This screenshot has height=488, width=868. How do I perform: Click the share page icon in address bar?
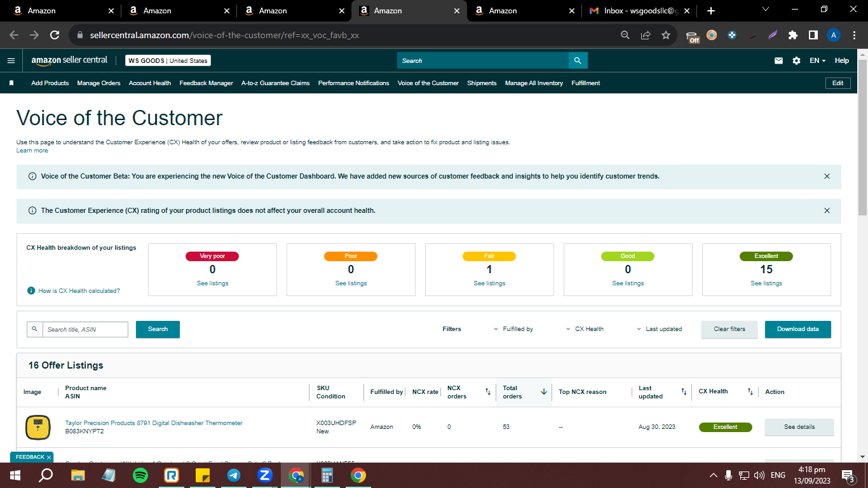[x=646, y=36]
